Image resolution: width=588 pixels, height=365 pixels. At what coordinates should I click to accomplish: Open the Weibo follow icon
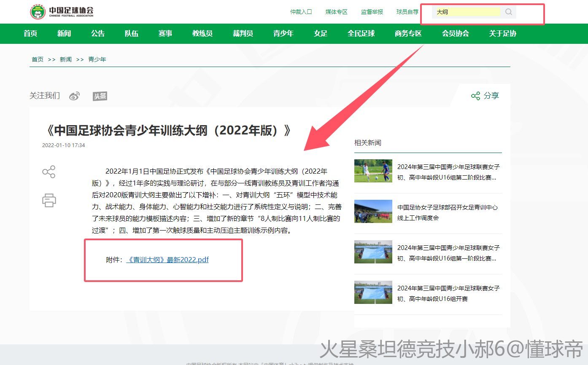75,96
